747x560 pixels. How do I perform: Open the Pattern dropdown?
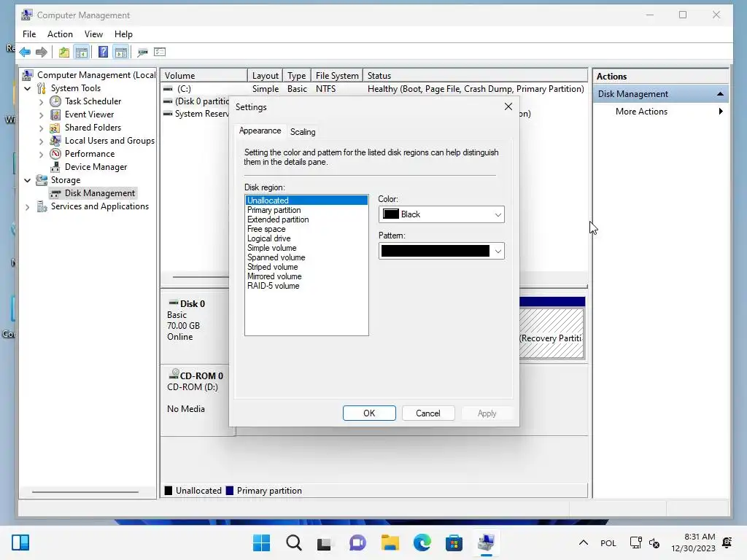click(441, 251)
